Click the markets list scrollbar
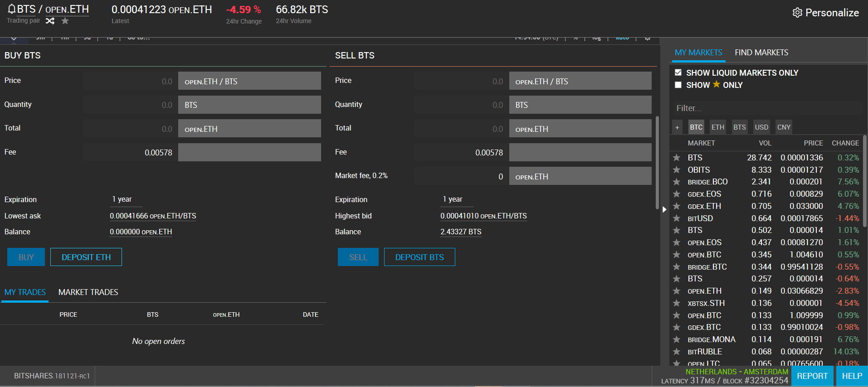868x387 pixels. click(x=865, y=181)
